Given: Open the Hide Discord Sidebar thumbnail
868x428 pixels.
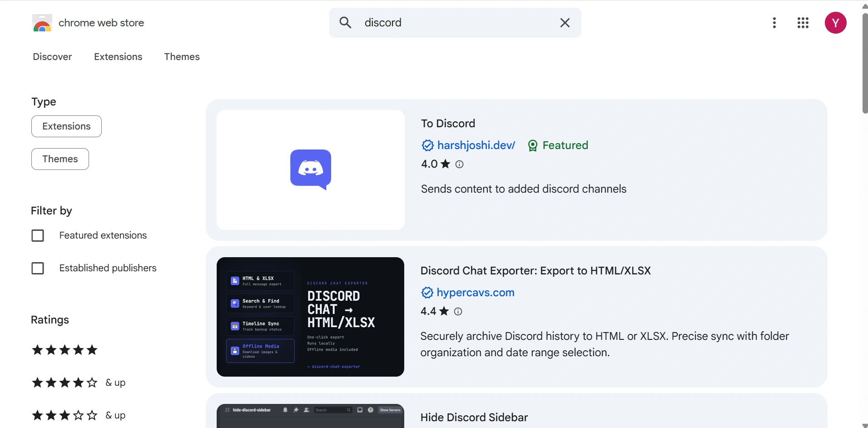Looking at the screenshot, I should (x=311, y=416).
